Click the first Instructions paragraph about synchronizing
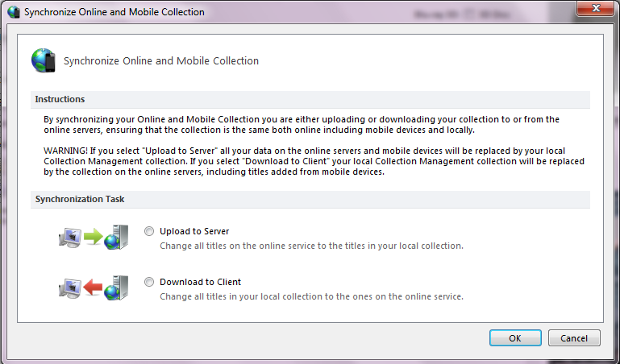The height and width of the screenshot is (364, 620). click(302, 124)
